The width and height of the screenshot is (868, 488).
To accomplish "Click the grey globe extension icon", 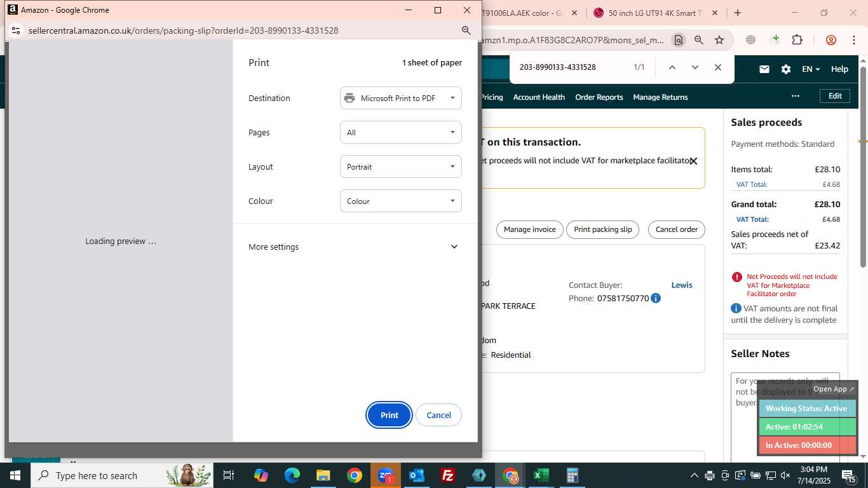I will pos(750,40).
